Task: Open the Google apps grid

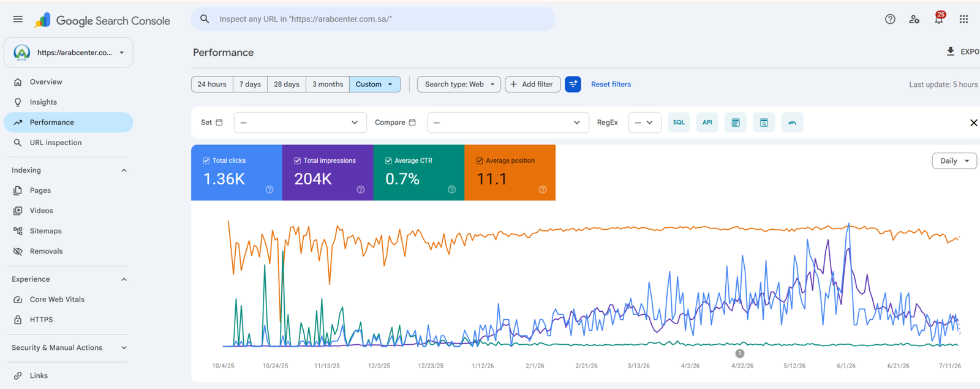Action: pos(963,19)
